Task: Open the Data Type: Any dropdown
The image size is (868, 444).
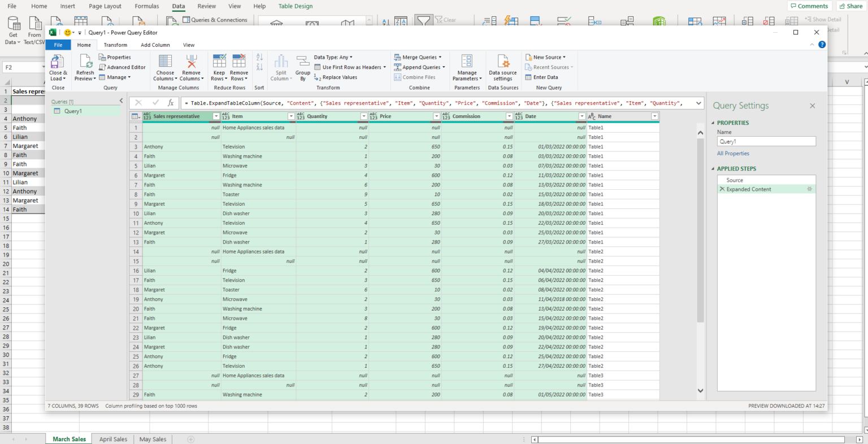Action: [333, 57]
